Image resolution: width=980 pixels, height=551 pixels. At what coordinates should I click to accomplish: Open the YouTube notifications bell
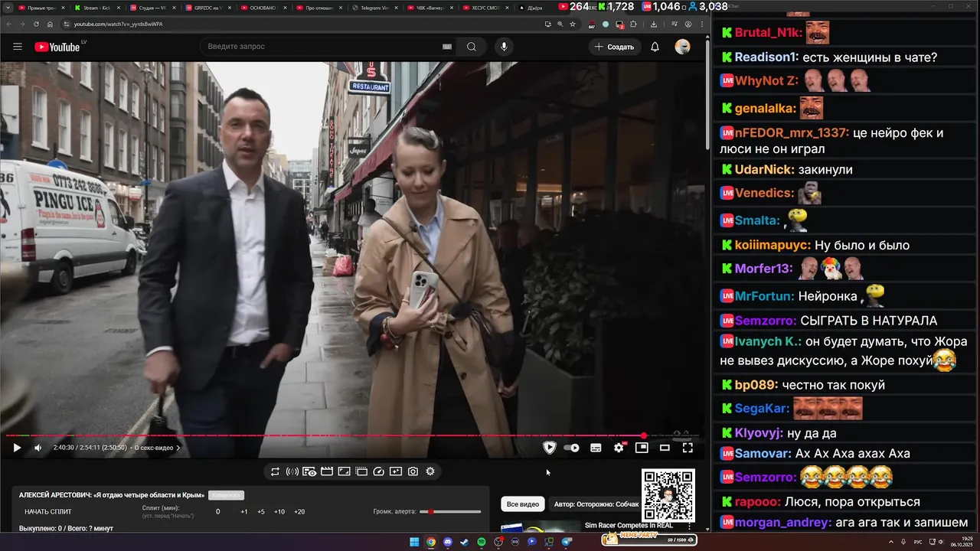(655, 47)
